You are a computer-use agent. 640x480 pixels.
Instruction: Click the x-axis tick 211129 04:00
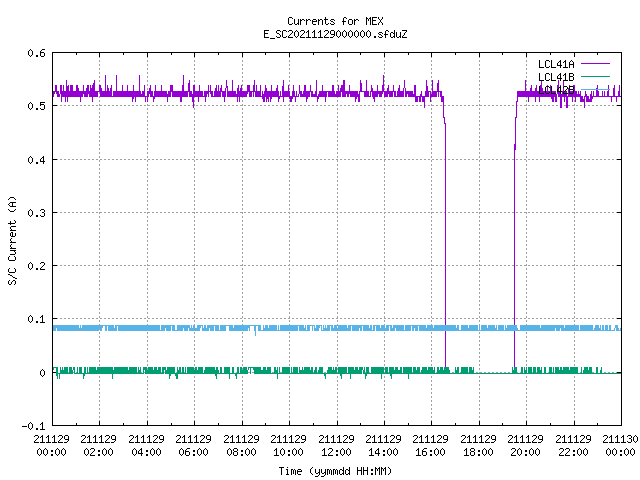[146, 446]
